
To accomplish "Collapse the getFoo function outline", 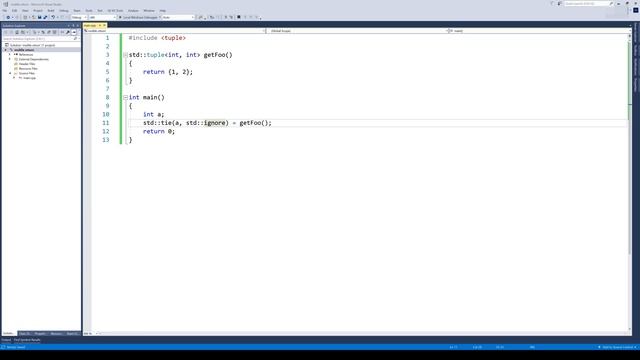I will tap(125, 55).
